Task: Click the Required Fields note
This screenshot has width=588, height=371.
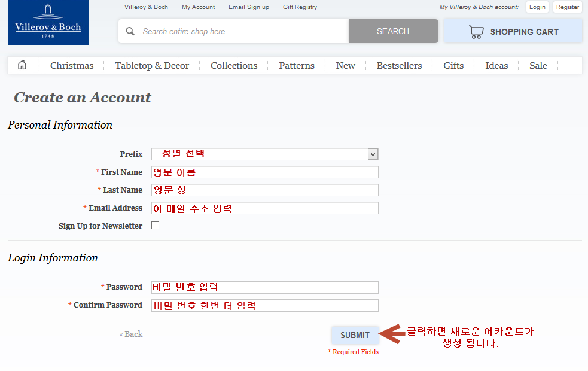Action: coord(354,352)
